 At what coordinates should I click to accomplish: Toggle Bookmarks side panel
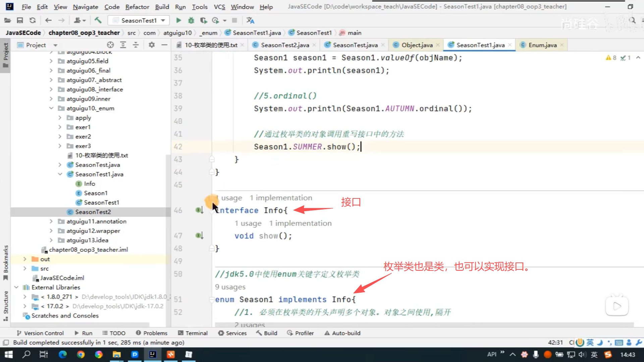click(x=5, y=262)
